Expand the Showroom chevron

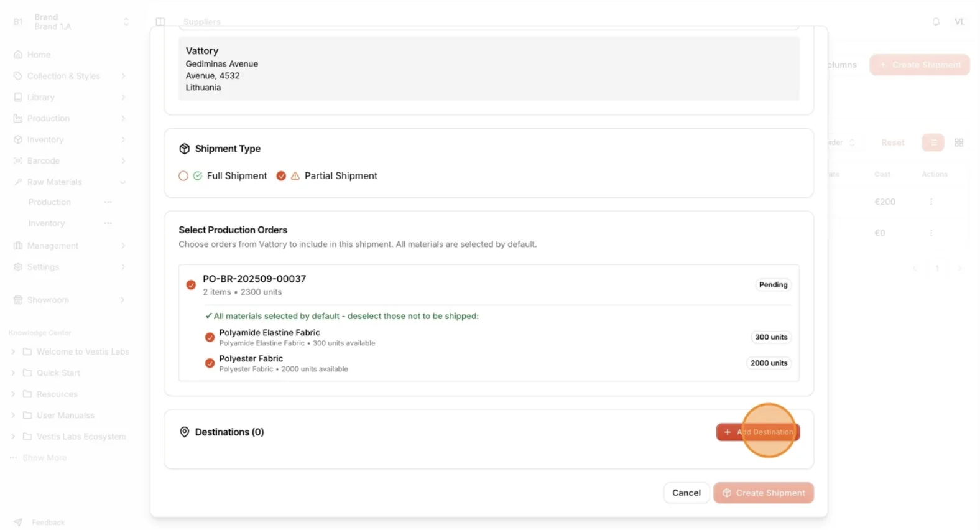[x=123, y=300]
